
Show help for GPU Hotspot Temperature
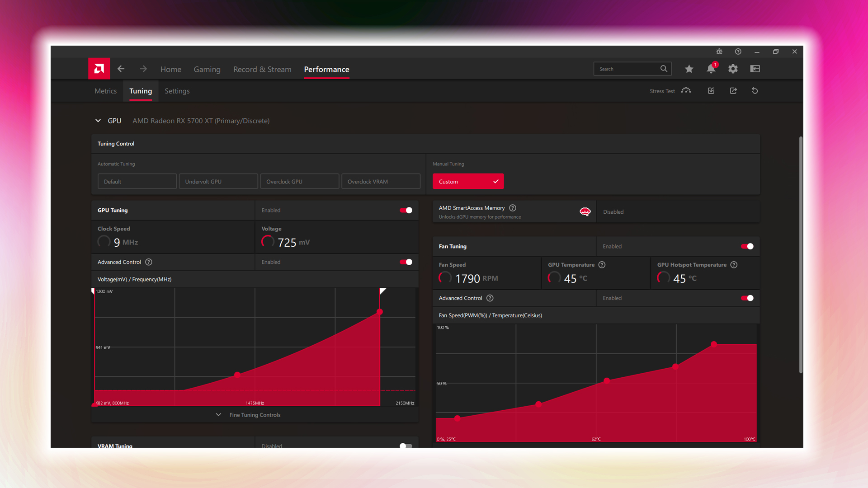click(734, 265)
